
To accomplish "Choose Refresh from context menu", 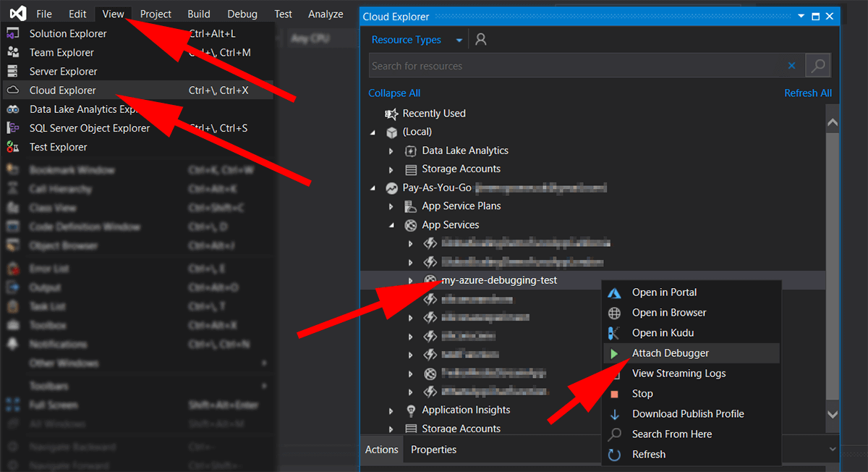I will coord(691,455).
